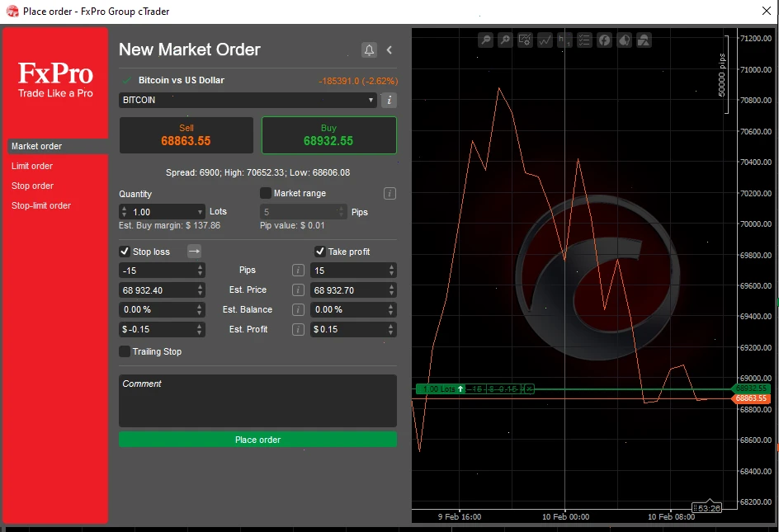Open the Quantity info icon
Screen dimensions: 779x532
click(389, 193)
